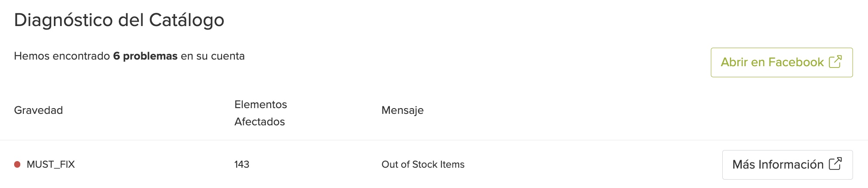This screenshot has height=188, width=868.
Task: Click the Hemos encontrado summary text
Action: 129,56
